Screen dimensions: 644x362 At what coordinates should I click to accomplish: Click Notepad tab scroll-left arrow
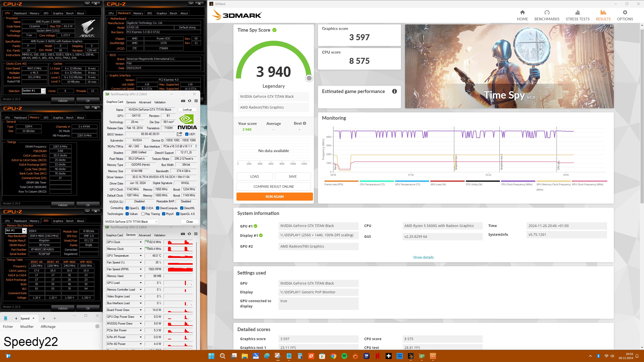[x=16, y=318]
